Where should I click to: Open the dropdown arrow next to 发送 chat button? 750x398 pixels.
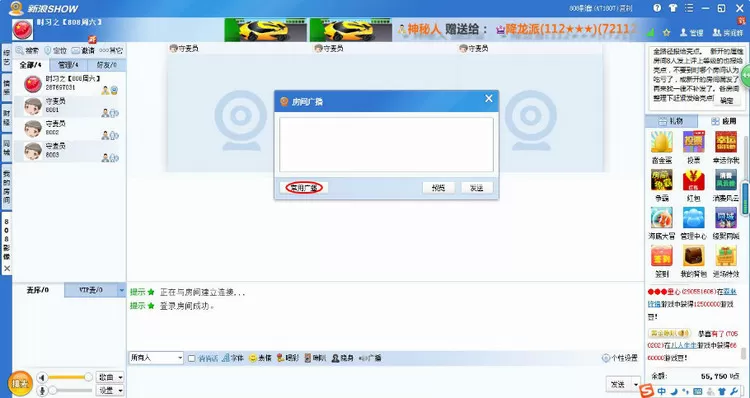click(x=636, y=384)
